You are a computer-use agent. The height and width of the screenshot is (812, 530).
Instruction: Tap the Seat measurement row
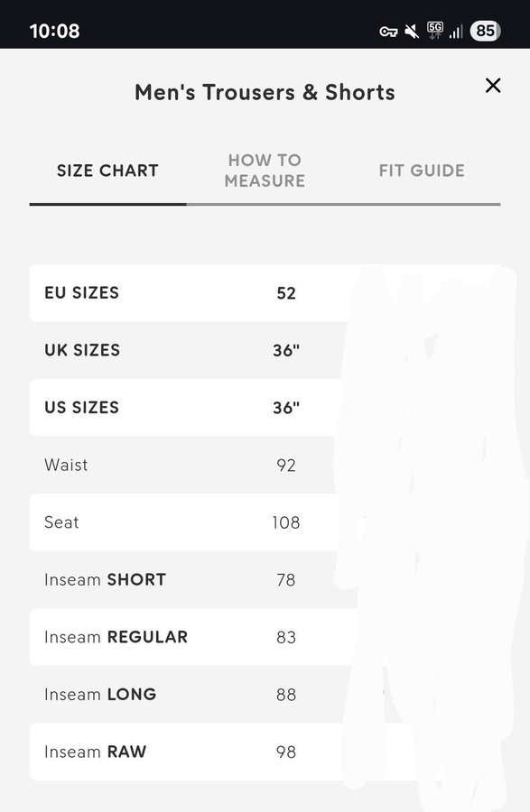tap(265, 522)
